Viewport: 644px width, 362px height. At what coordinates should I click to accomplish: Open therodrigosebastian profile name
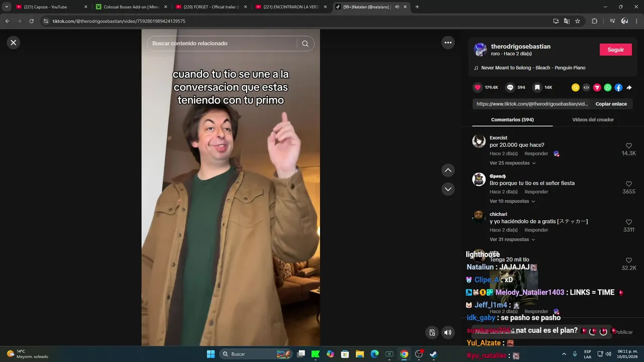click(x=521, y=46)
